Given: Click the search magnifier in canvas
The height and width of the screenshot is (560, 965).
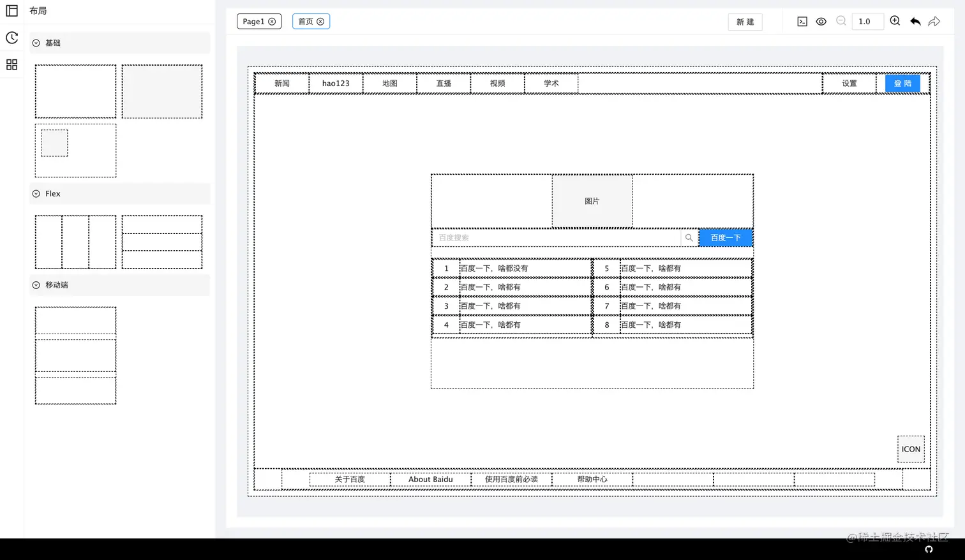Looking at the screenshot, I should coord(689,238).
